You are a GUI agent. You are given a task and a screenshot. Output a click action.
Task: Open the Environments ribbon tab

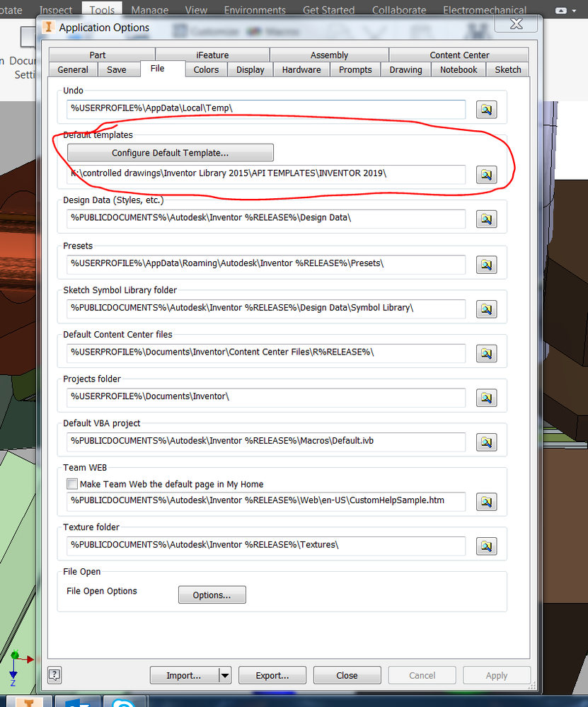[255, 10]
